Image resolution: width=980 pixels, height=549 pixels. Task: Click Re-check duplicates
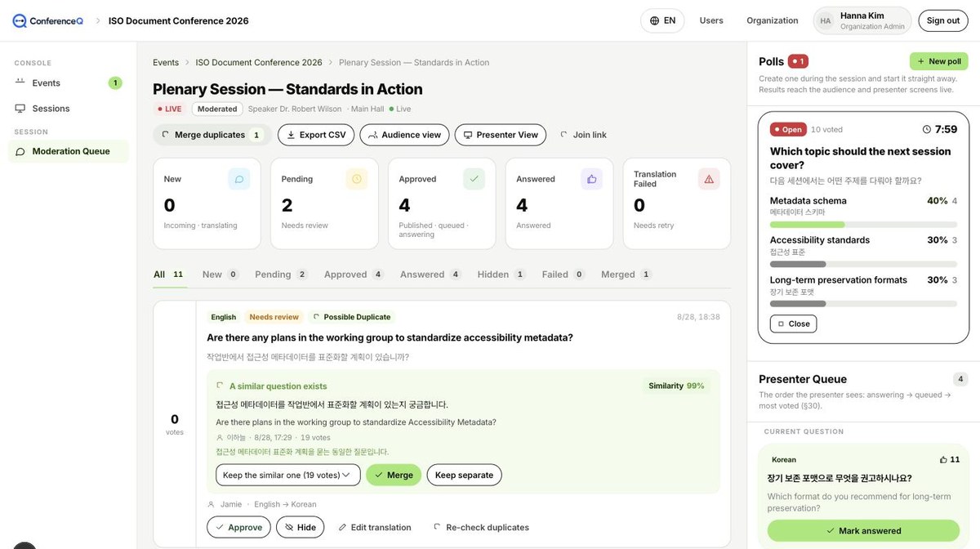[x=481, y=527]
